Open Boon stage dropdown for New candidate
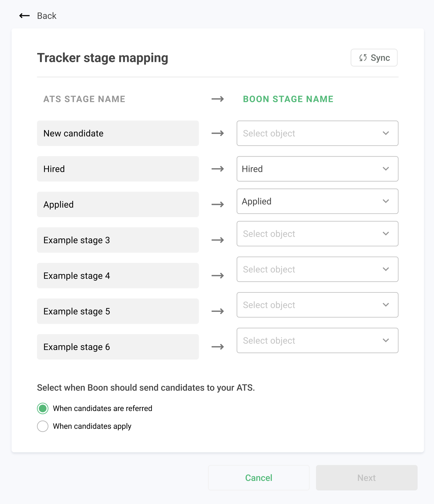434x504 pixels. pyautogui.click(x=317, y=133)
